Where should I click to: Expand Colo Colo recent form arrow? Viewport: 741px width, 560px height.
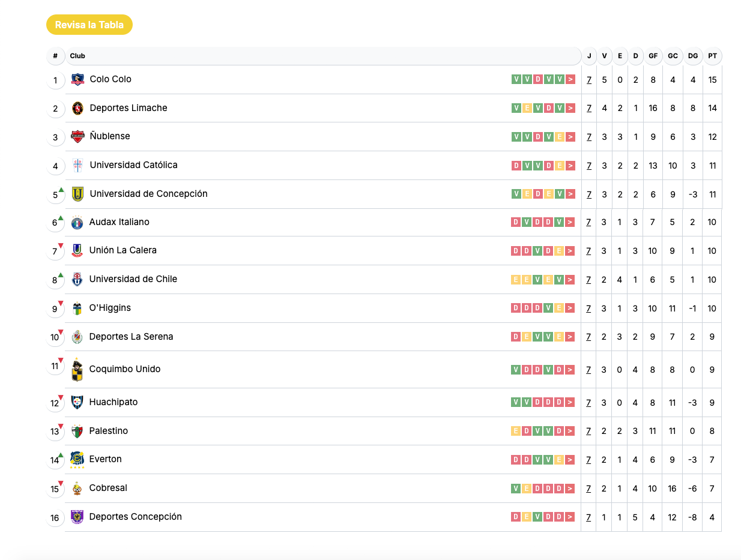click(x=570, y=79)
